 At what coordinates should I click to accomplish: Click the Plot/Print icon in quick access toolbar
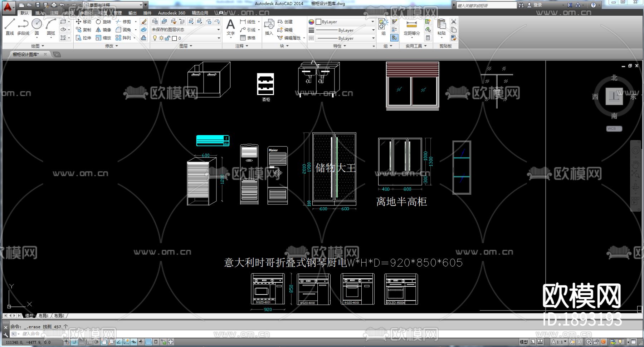[x=54, y=5]
